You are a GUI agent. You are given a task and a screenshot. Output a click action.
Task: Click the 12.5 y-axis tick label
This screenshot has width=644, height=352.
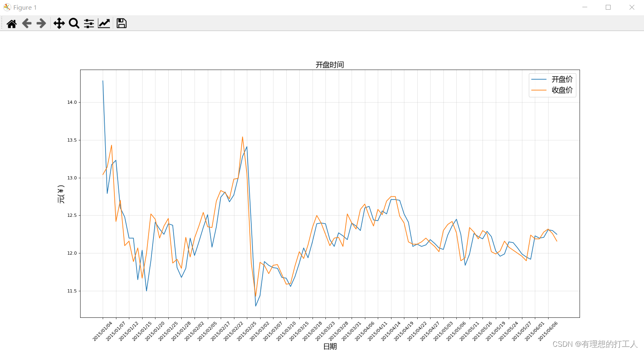(x=72, y=216)
